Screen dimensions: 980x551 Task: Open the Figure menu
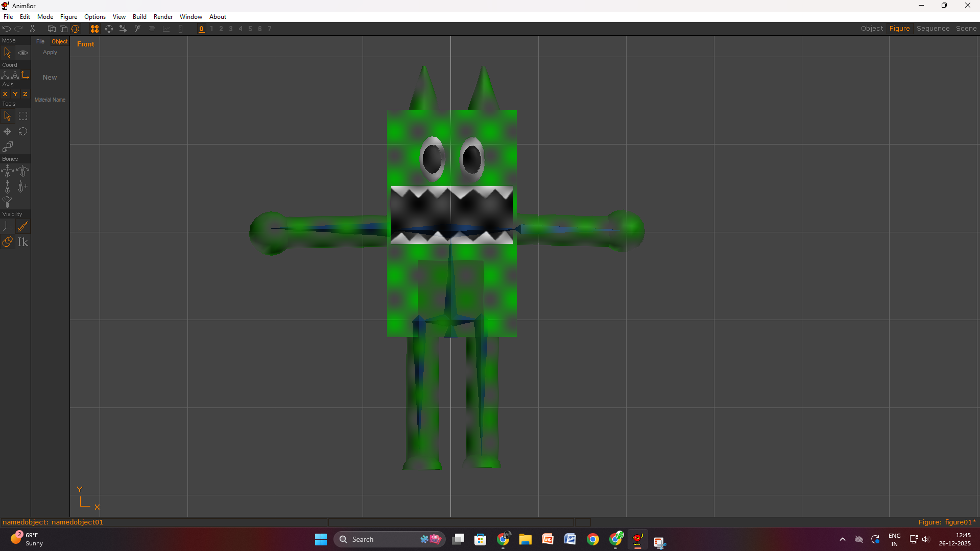68,17
